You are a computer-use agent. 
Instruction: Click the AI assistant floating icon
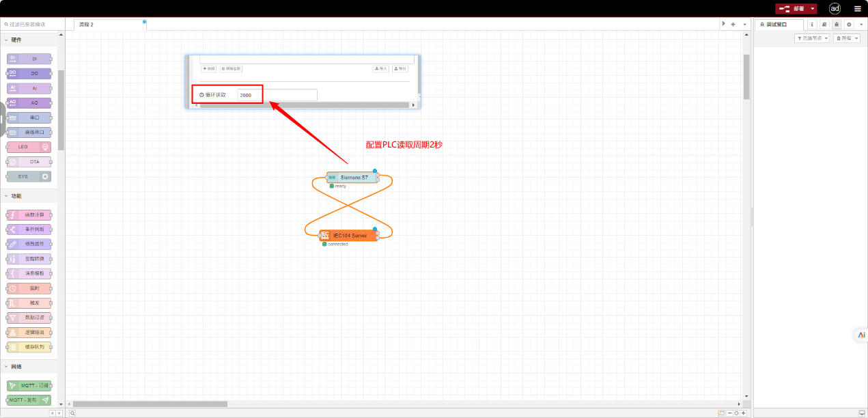861,335
